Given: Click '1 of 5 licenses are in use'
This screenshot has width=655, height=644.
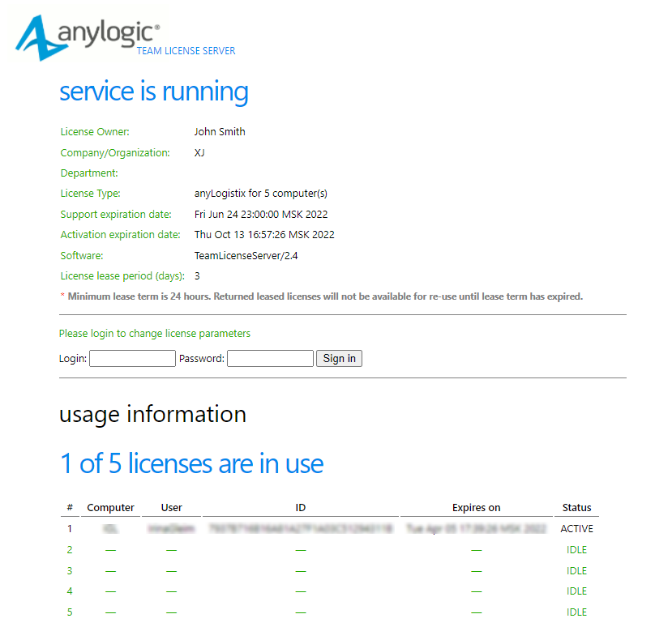Looking at the screenshot, I should [x=192, y=463].
